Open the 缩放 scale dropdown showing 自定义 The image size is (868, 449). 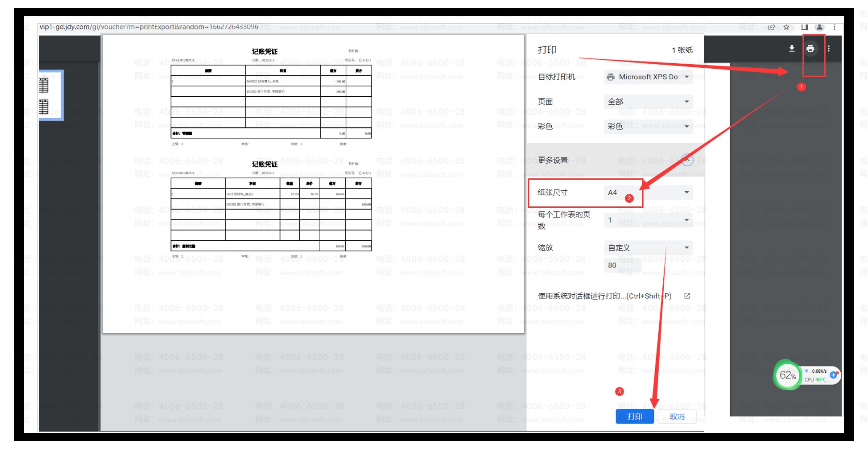click(648, 247)
